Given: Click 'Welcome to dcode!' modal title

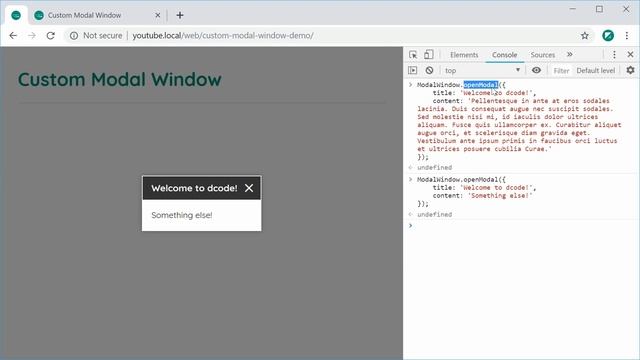Looking at the screenshot, I should (x=194, y=188).
